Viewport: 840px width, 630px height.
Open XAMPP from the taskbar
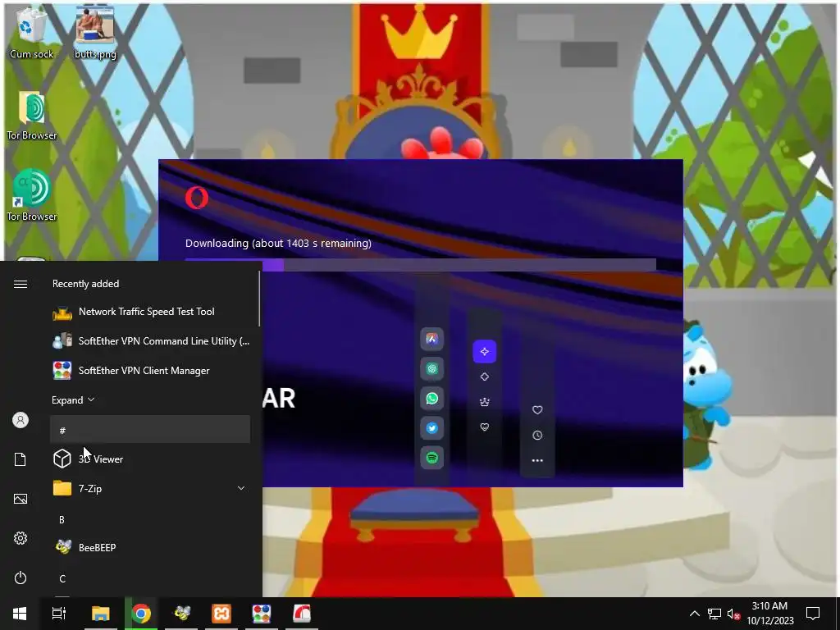(x=221, y=614)
